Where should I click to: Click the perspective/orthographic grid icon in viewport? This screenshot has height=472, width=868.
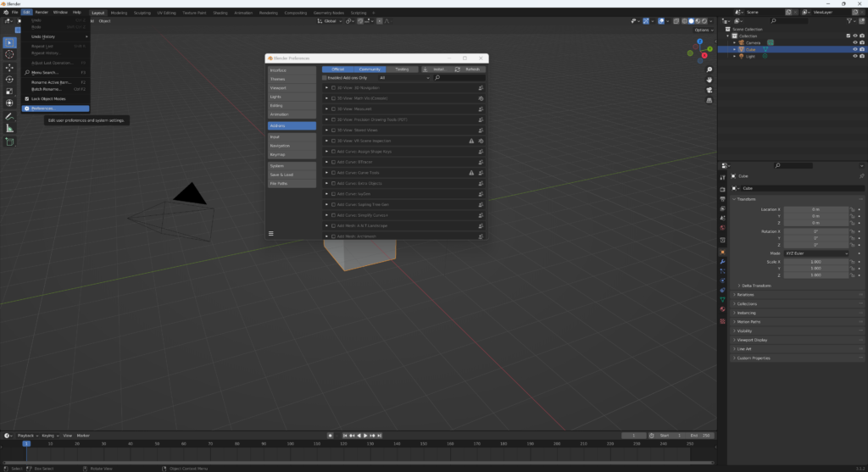[x=709, y=100]
